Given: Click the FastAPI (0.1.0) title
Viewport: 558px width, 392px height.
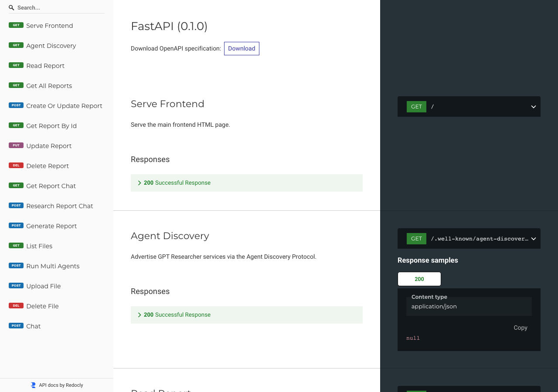Looking at the screenshot, I should point(169,27).
